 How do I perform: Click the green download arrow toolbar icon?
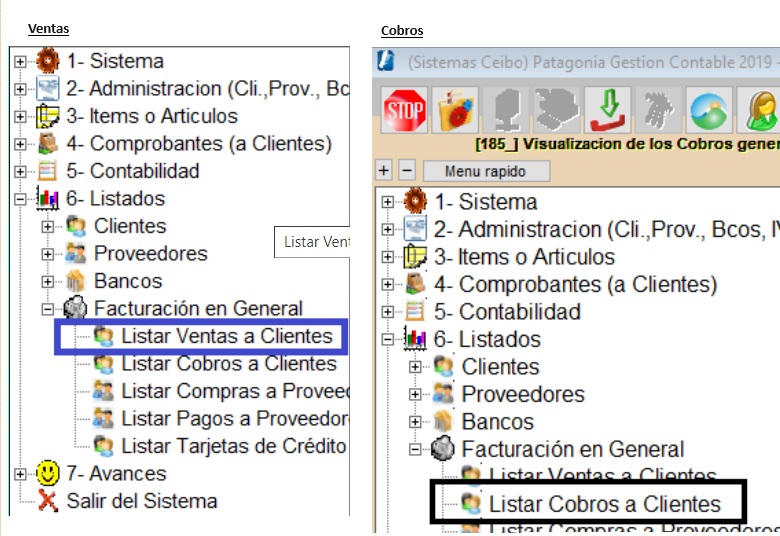[x=607, y=110]
